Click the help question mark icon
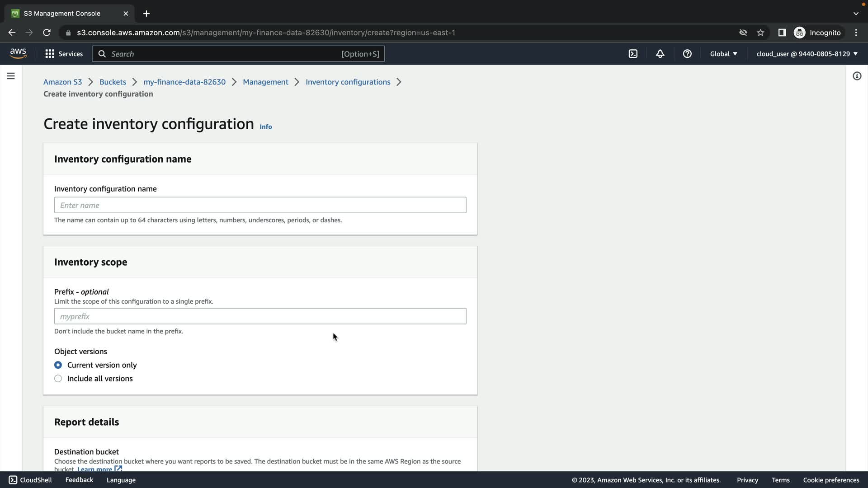868x488 pixels. (687, 54)
